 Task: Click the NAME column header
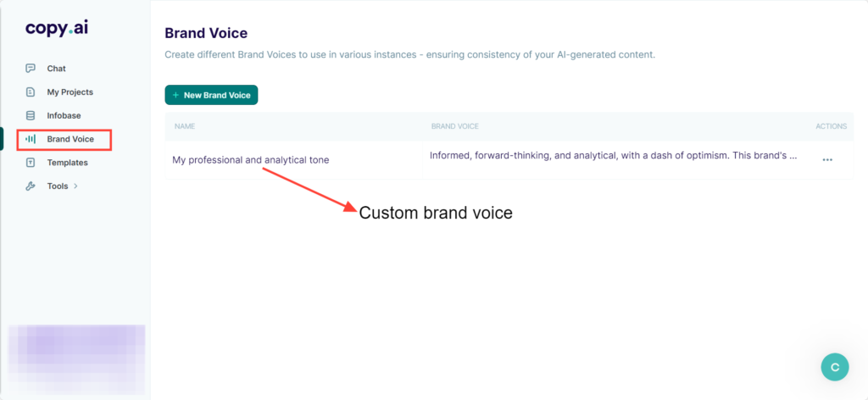click(x=185, y=126)
